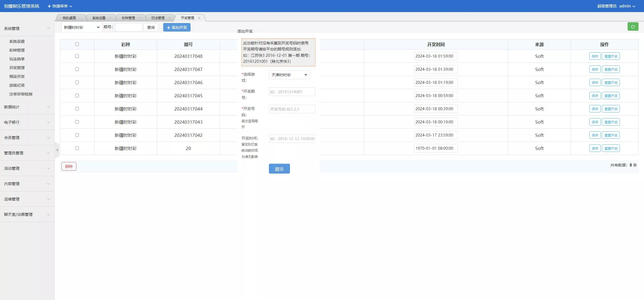The image size is (644, 300).
Task: Click the red 删除 delete button
Action: 69,166
